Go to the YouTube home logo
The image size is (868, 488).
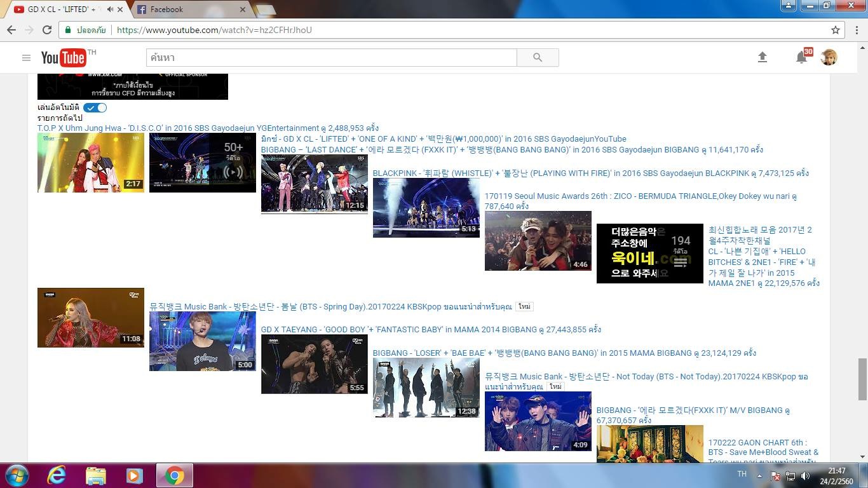coord(64,58)
